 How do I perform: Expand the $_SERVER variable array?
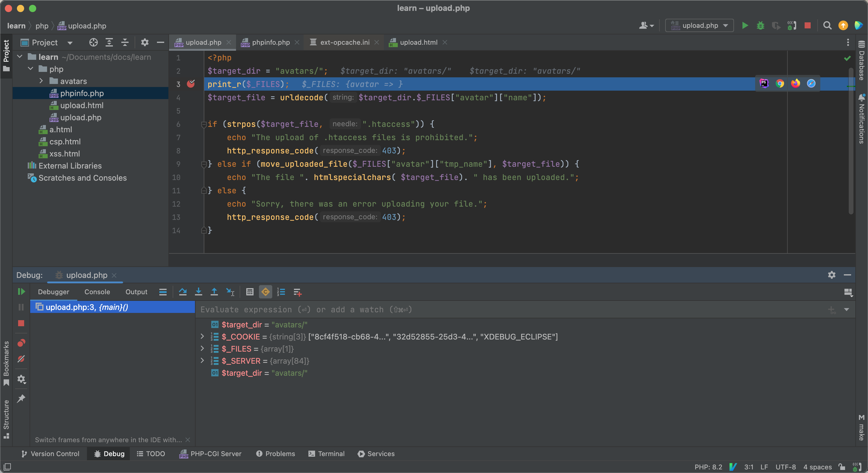(x=202, y=361)
